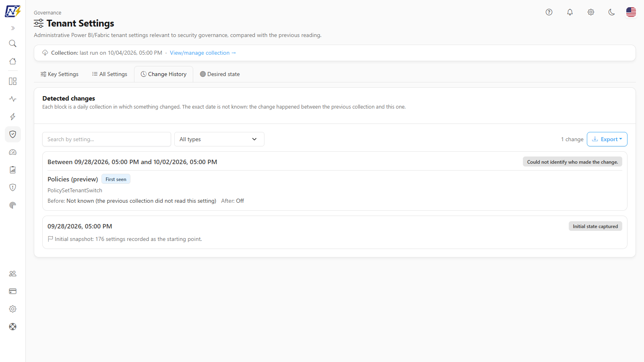Open help question mark icon
Viewport: 644px width, 362px height.
(x=549, y=12)
